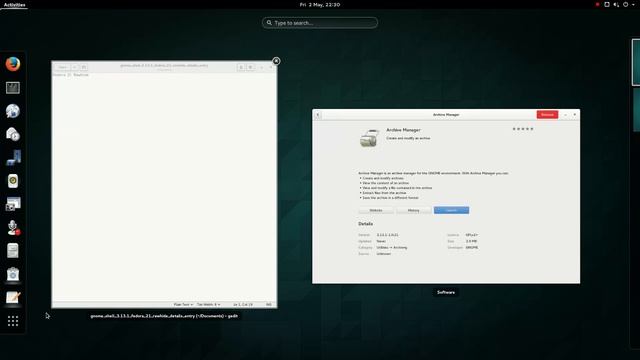Open the volume icon in top bar
The width and height of the screenshot is (640, 360).
[x=616, y=4]
